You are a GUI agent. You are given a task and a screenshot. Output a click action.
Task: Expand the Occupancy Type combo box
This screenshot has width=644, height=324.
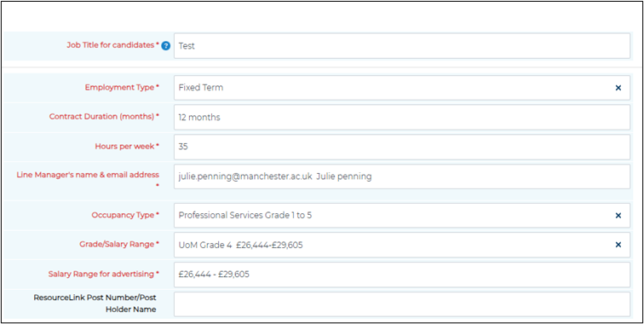coord(402,216)
